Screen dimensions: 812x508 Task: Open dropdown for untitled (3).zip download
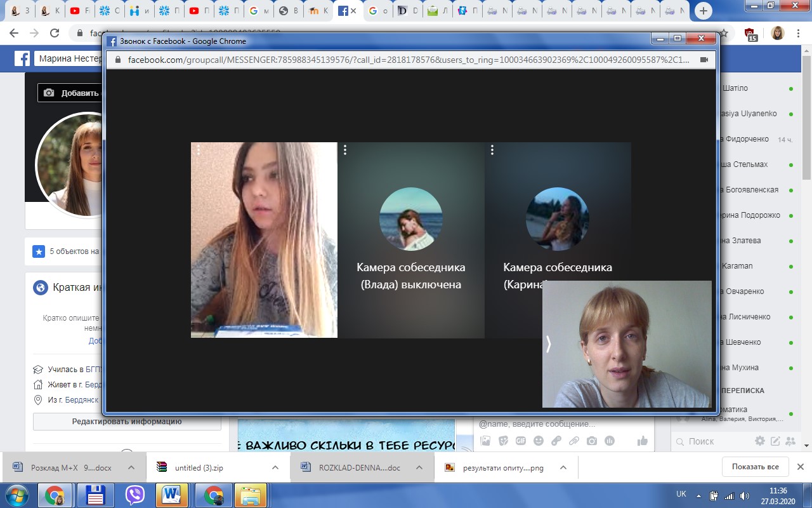[x=275, y=467]
